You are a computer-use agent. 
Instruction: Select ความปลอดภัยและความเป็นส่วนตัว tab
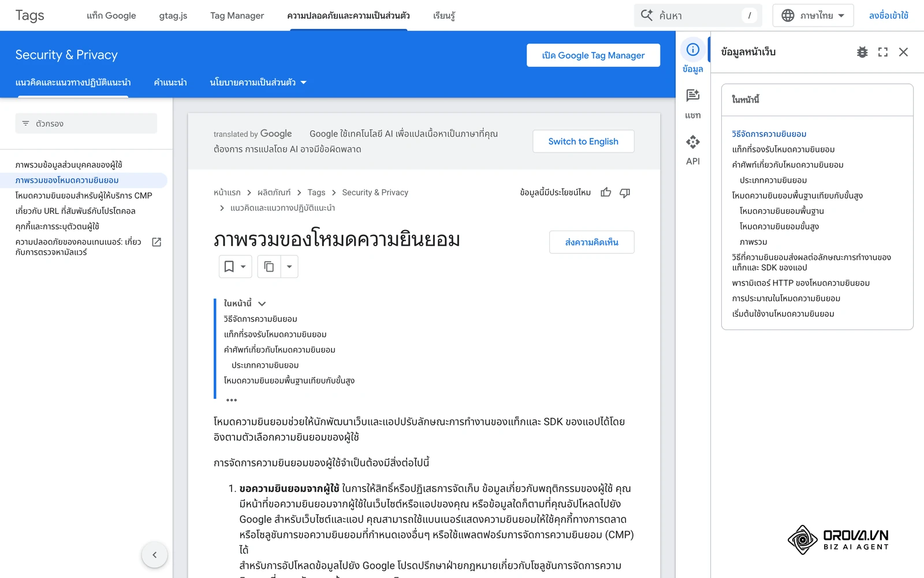pyautogui.click(x=348, y=16)
